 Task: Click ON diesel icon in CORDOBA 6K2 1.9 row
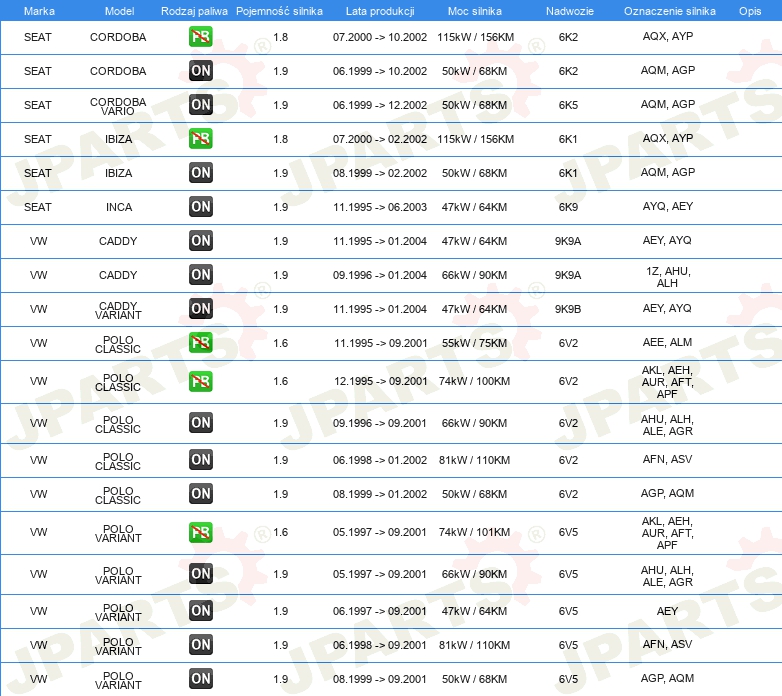(x=200, y=71)
